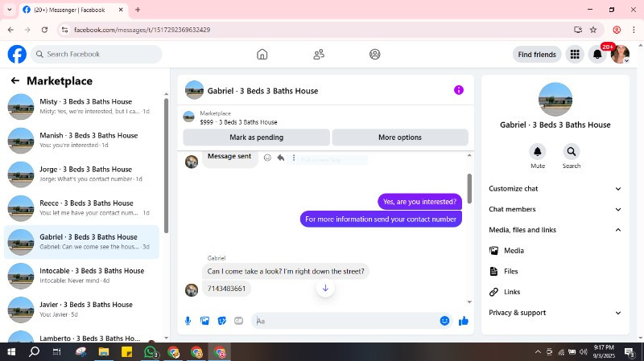Open the emoji picker in message box
644x361 pixels.
444,321
